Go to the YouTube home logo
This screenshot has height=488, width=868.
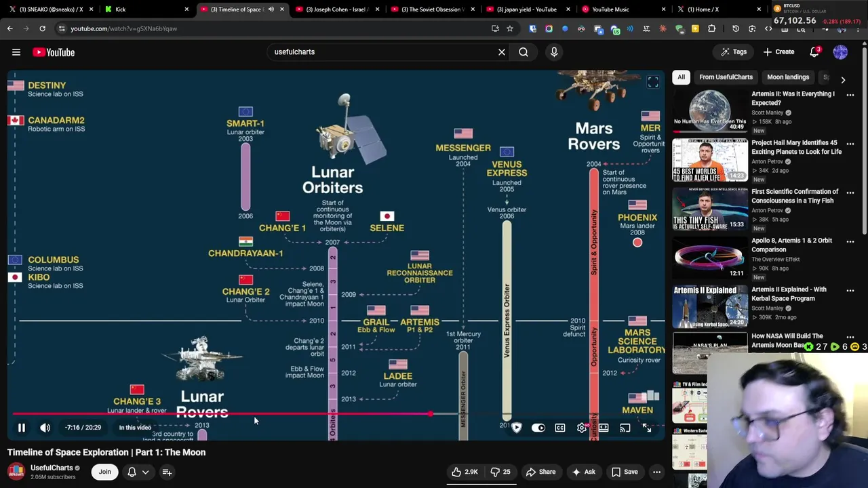tap(54, 52)
